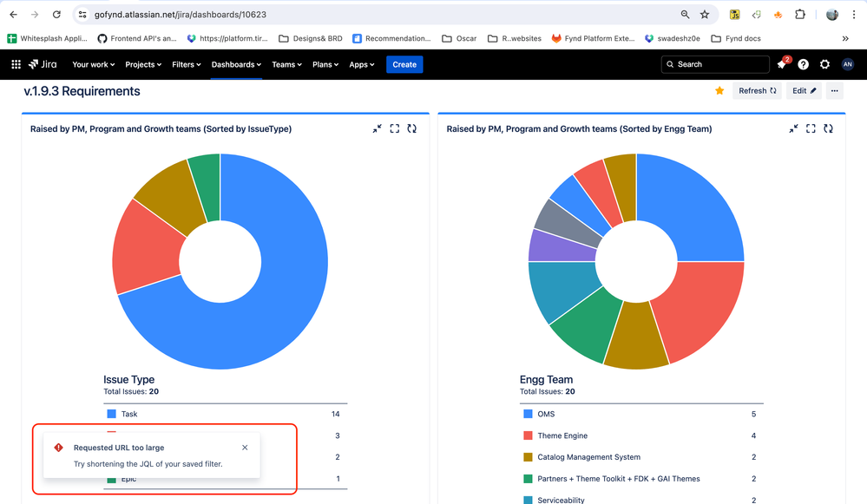
Task: Maximize the Sorted by Engg Team gadget
Action: (x=811, y=128)
